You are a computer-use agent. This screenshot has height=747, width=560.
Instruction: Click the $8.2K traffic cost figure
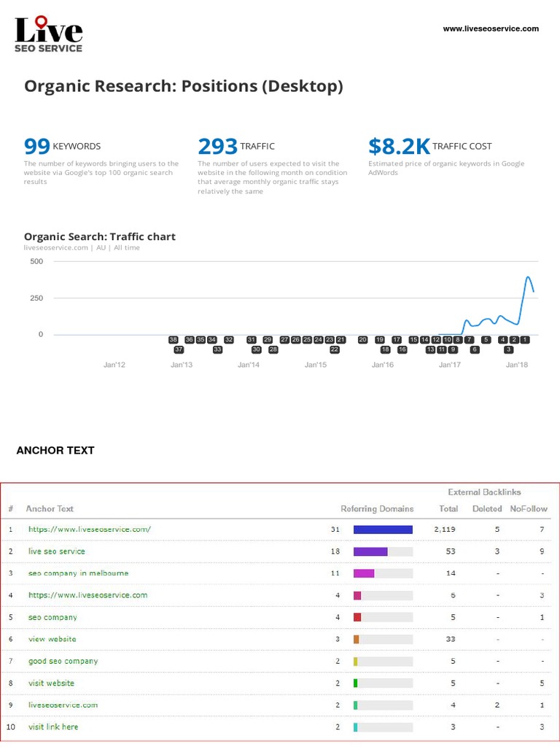[x=399, y=146]
